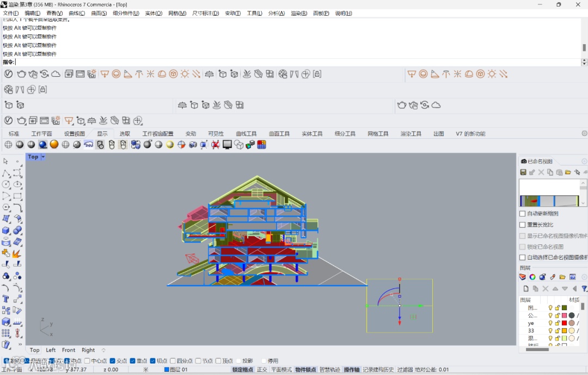Check the 重置长宽比 checkbox
This screenshot has height=375, width=588.
pyautogui.click(x=522, y=225)
